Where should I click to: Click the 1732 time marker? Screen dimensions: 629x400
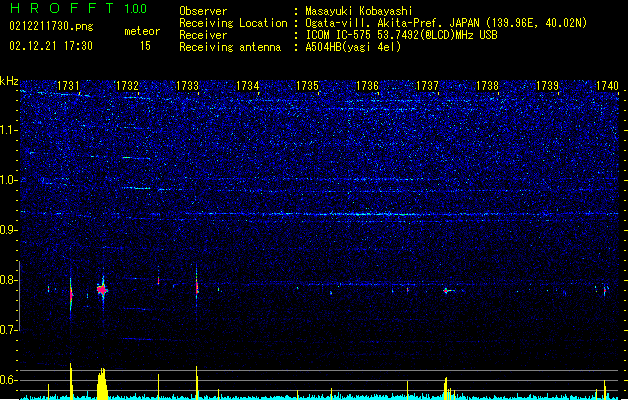coord(127,86)
